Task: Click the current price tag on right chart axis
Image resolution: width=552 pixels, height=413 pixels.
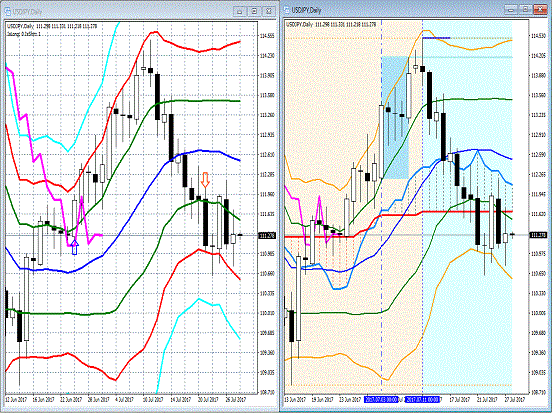Action: click(x=539, y=235)
